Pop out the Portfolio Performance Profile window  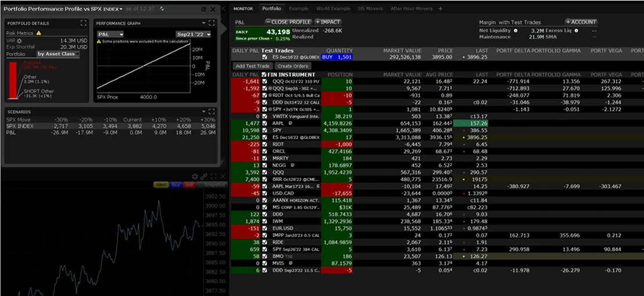[204, 9]
